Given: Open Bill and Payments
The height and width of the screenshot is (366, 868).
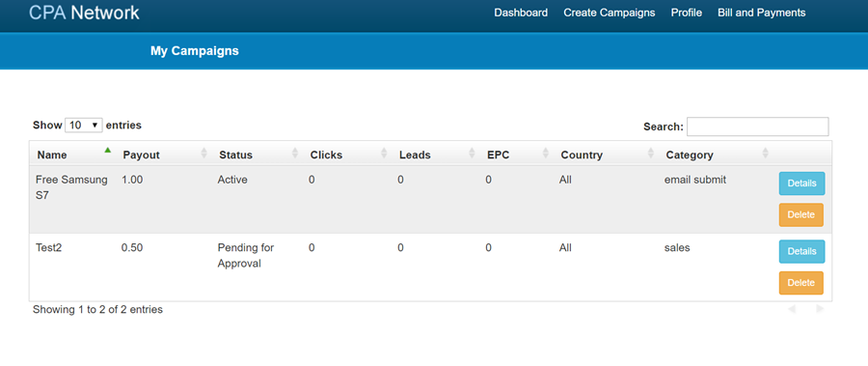Looking at the screenshot, I should (761, 13).
